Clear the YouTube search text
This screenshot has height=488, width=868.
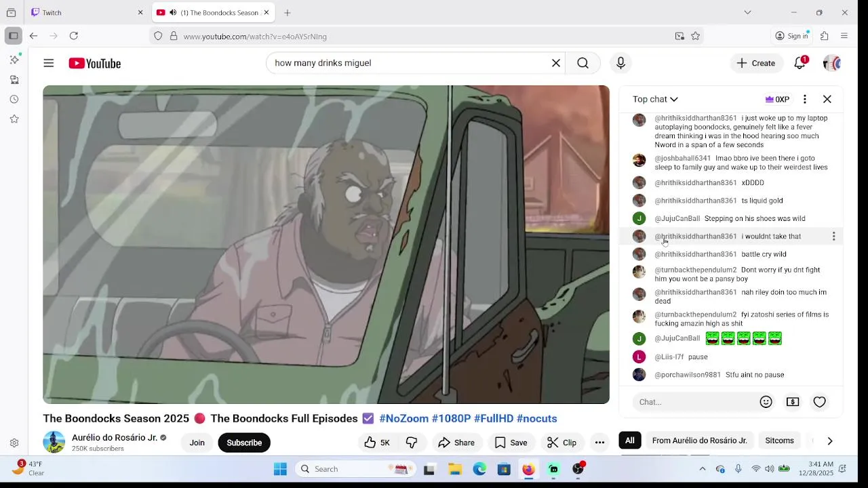click(556, 63)
